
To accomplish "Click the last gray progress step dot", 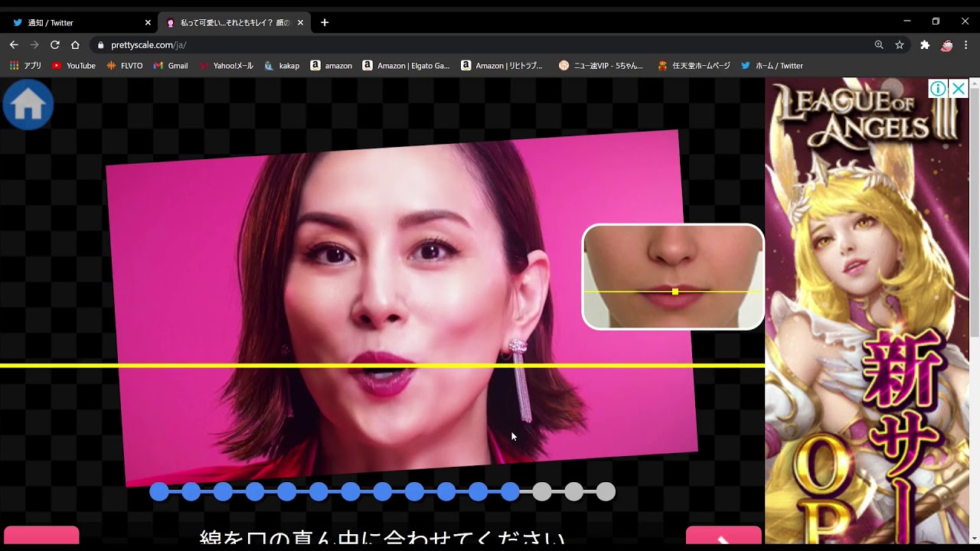I will coord(606,492).
